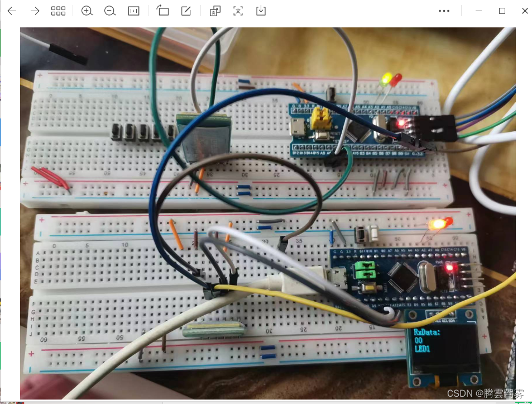The height and width of the screenshot is (404, 532).
Task: Open the thumbnail grid view
Action: 58,10
